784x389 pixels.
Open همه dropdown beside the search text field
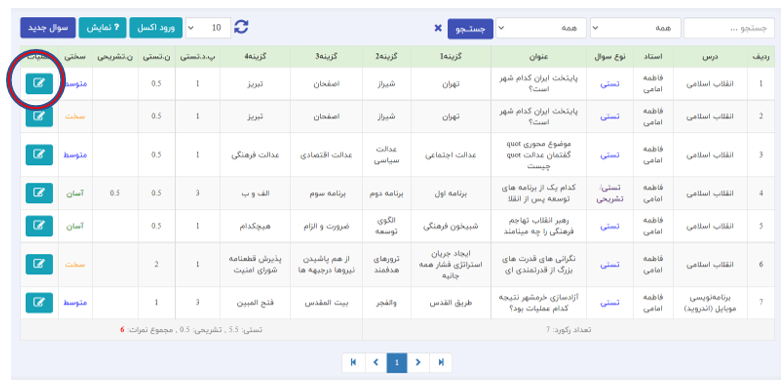[x=636, y=28]
